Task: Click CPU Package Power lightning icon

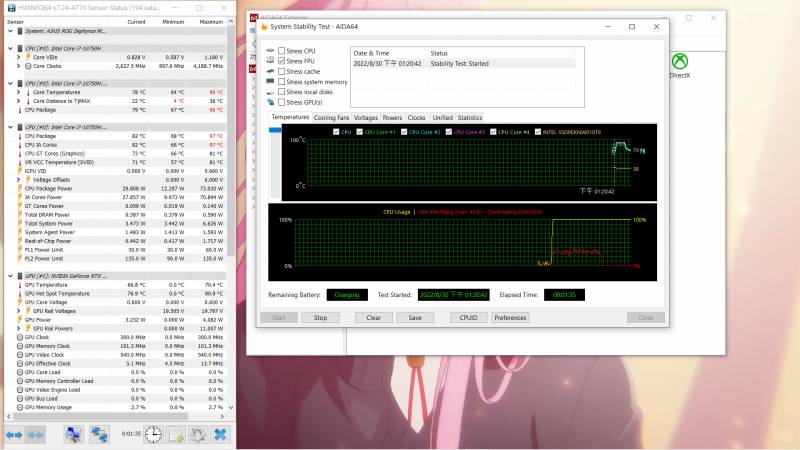Action: [20, 188]
